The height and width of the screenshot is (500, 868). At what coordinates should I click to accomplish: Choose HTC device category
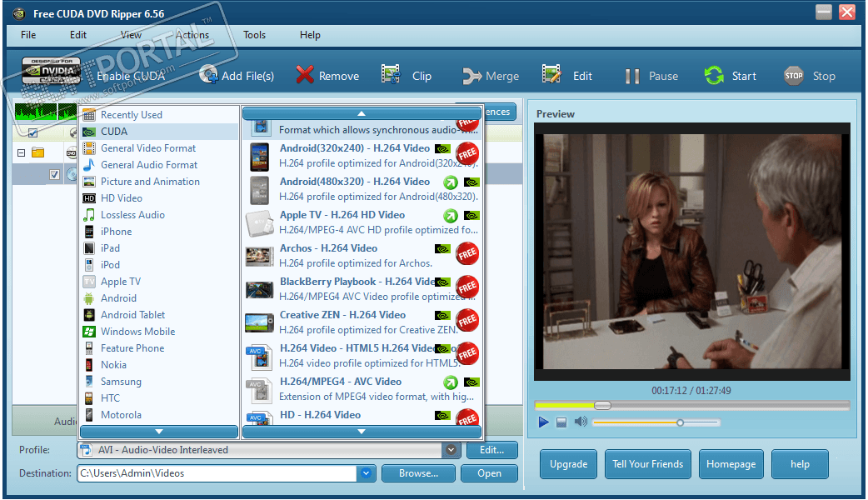pyautogui.click(x=159, y=398)
